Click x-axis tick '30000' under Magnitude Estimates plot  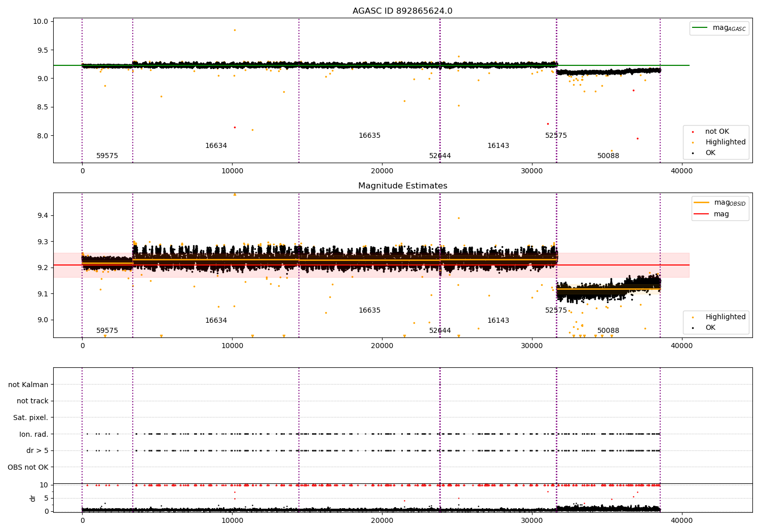(x=532, y=346)
